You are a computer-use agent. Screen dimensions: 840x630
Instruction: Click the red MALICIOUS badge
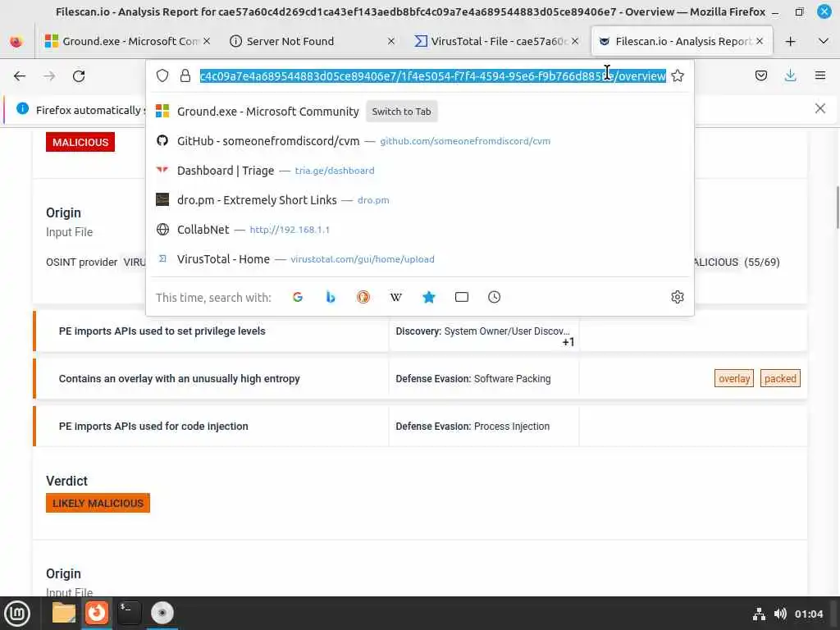[x=80, y=142]
